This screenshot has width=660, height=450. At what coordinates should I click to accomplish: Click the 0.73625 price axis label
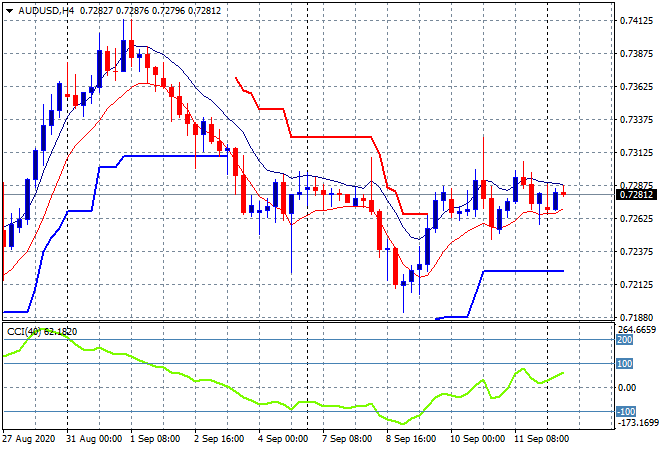[x=636, y=87]
